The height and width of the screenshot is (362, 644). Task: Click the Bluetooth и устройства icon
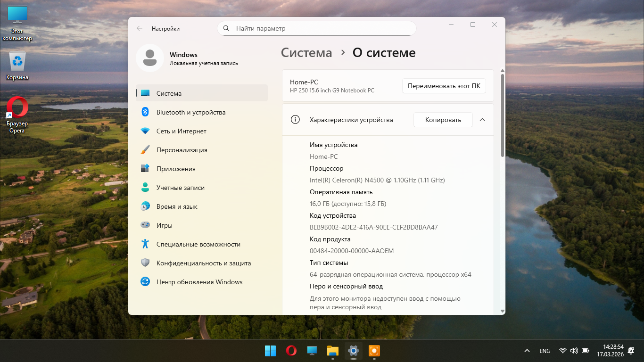pyautogui.click(x=145, y=112)
